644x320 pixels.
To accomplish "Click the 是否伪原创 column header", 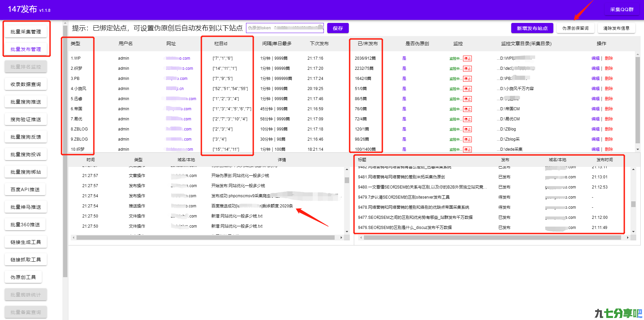I will [417, 43].
